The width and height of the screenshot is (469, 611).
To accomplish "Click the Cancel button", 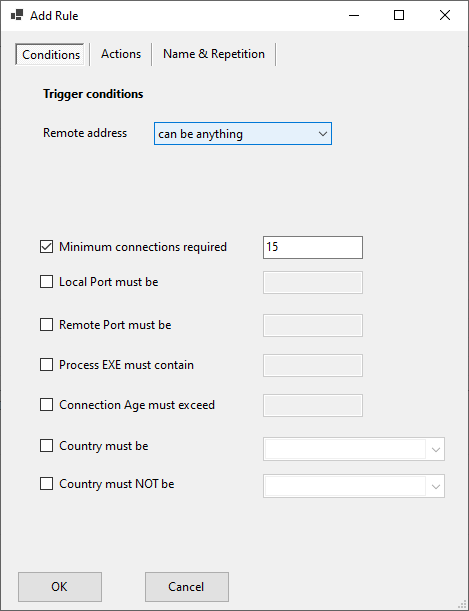I will 187,587.
